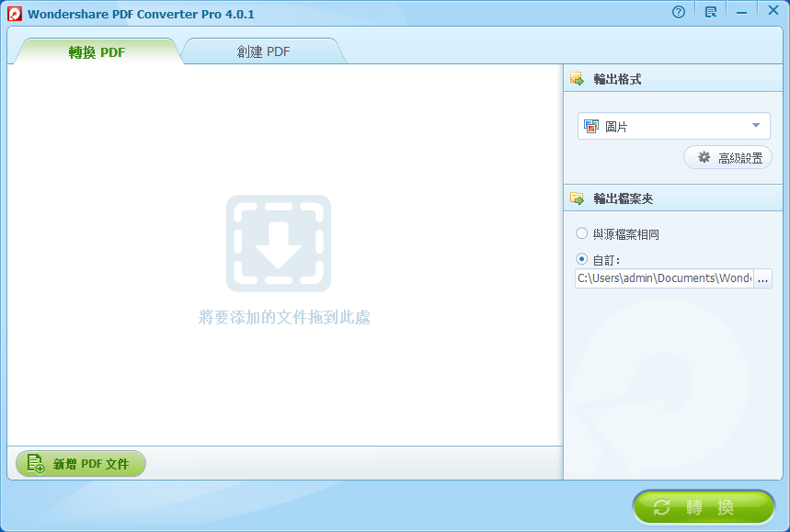Click the 輸出檔案夾 folder header icon
This screenshot has height=532, width=790.
[x=577, y=198]
